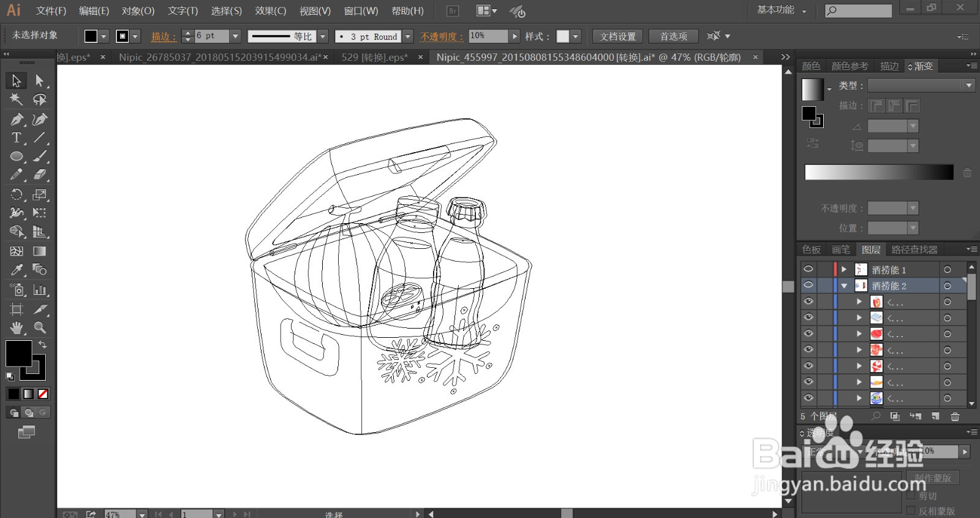This screenshot has height=518, width=980.
Task: Create new layer in Layers panel
Action: coord(935,416)
